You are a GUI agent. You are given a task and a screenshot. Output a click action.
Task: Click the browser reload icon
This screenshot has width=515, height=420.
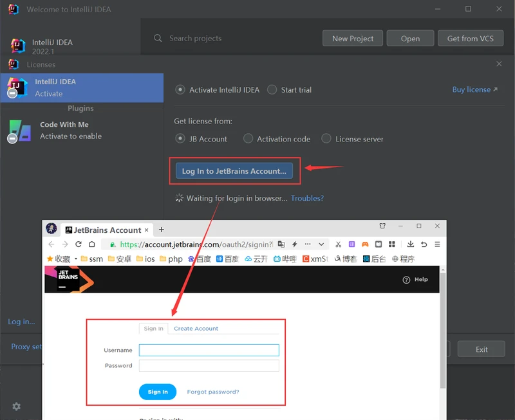[79, 244]
